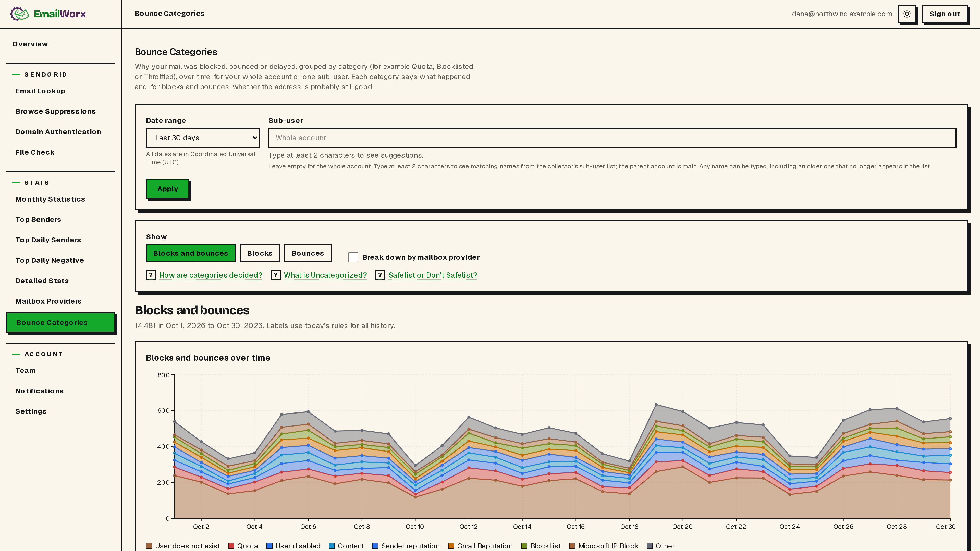Open Monthly Statistics page
This screenshot has width=980, height=551.
pyautogui.click(x=50, y=199)
